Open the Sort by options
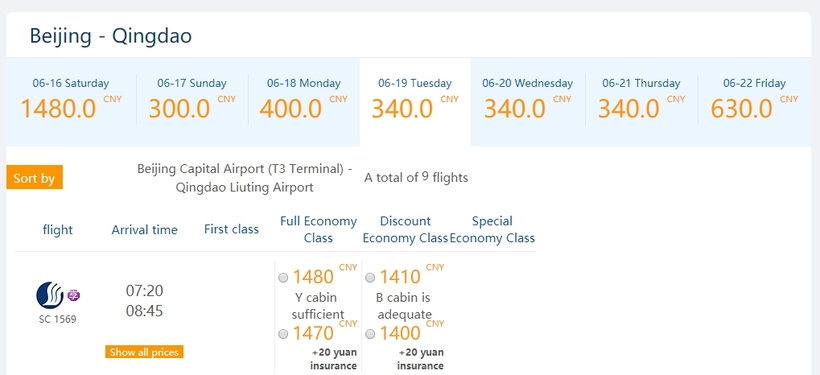Viewport: 820px width, 375px height. [x=35, y=177]
